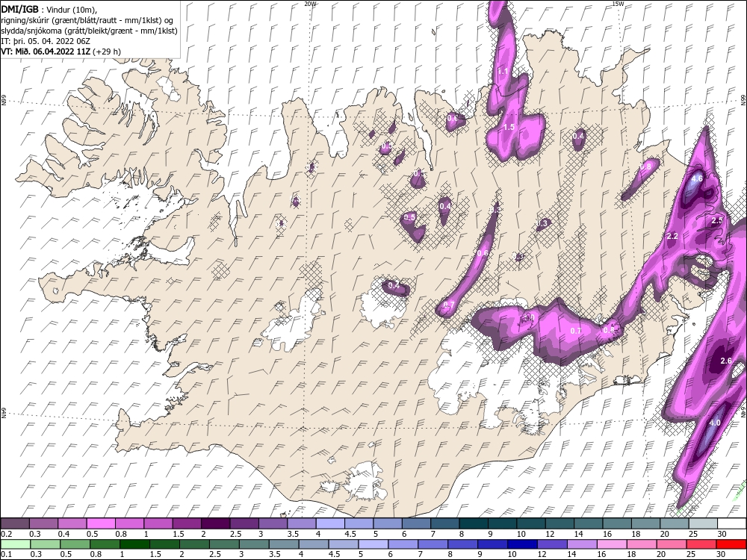Click the DMI/IGB title text
The image size is (747, 560).
(x=20, y=9)
